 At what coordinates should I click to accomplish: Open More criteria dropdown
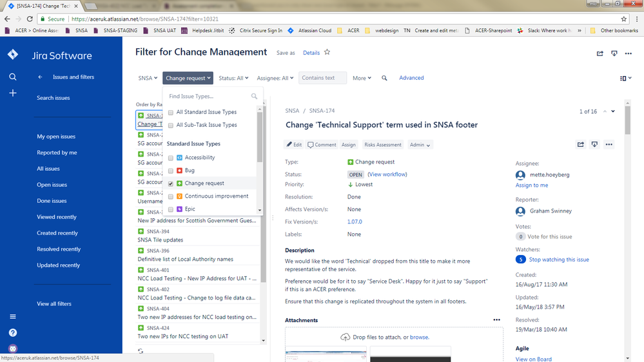362,78
